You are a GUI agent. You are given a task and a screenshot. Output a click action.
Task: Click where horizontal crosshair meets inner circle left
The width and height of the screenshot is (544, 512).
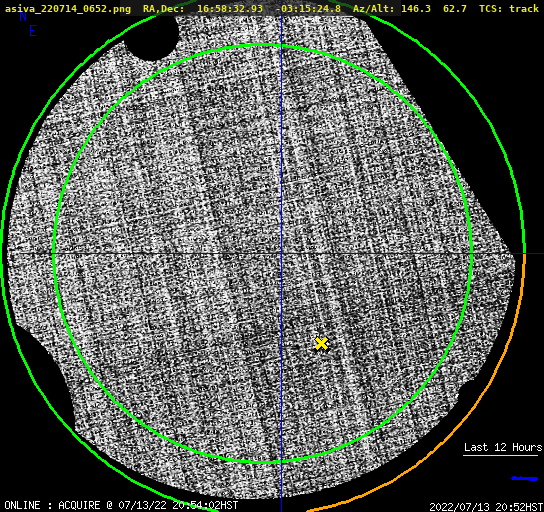pyautogui.click(x=54, y=254)
